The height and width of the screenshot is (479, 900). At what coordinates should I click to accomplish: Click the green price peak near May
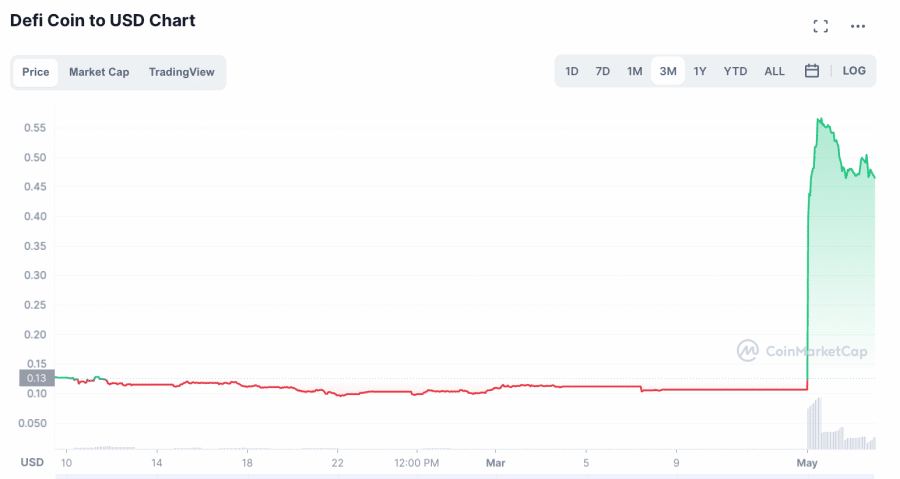point(819,120)
